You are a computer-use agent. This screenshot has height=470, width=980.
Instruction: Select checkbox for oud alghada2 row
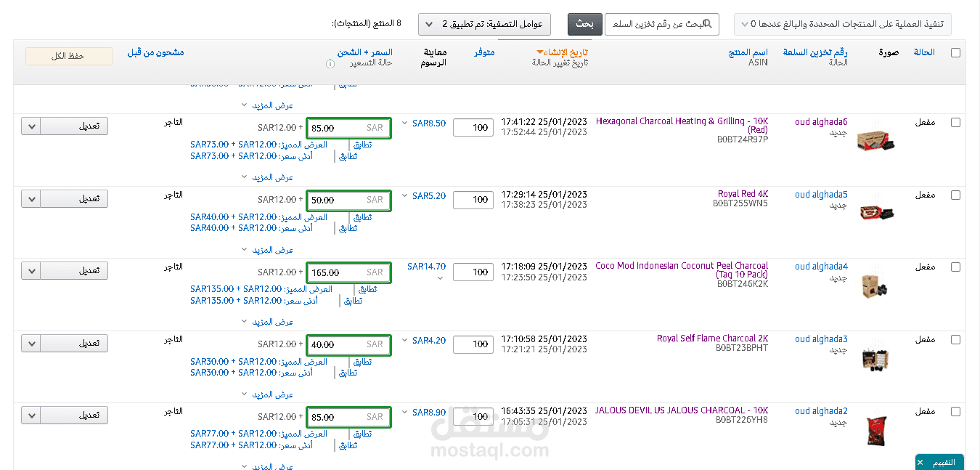pos(955,411)
